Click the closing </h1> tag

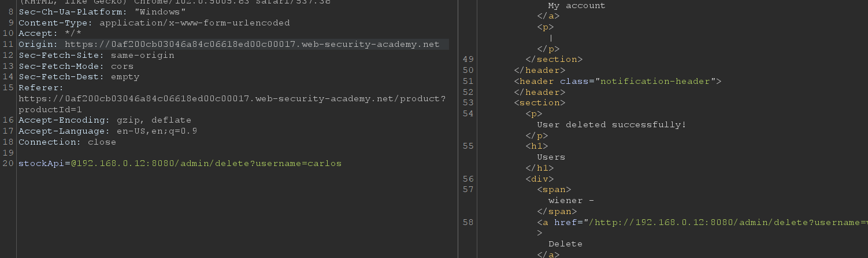pyautogui.click(x=540, y=168)
